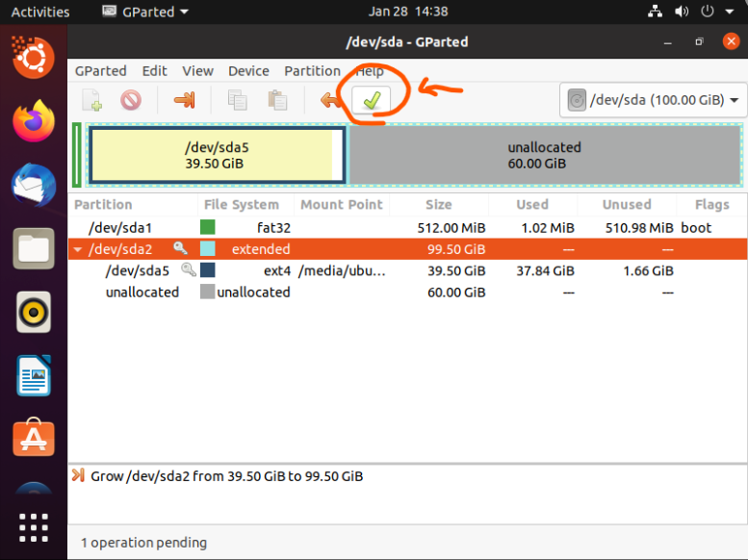Open the system menu dropdown arrow
This screenshot has width=748, height=560.
[730, 12]
